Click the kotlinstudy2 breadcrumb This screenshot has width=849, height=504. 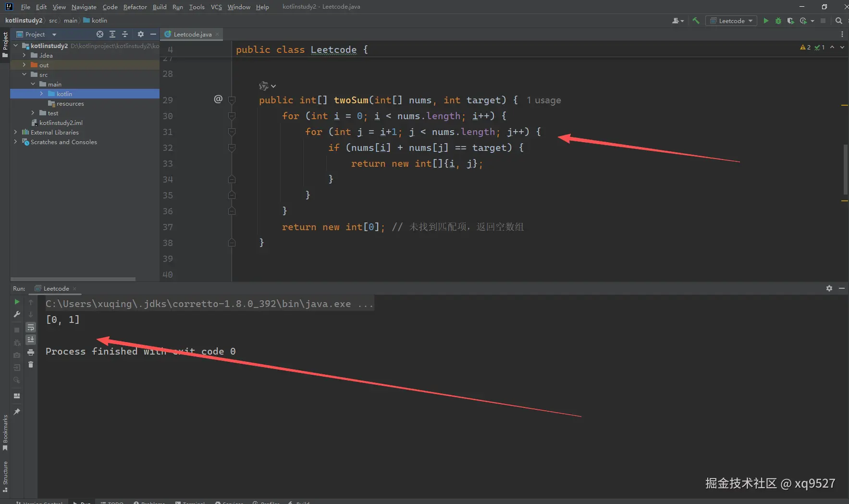click(24, 20)
